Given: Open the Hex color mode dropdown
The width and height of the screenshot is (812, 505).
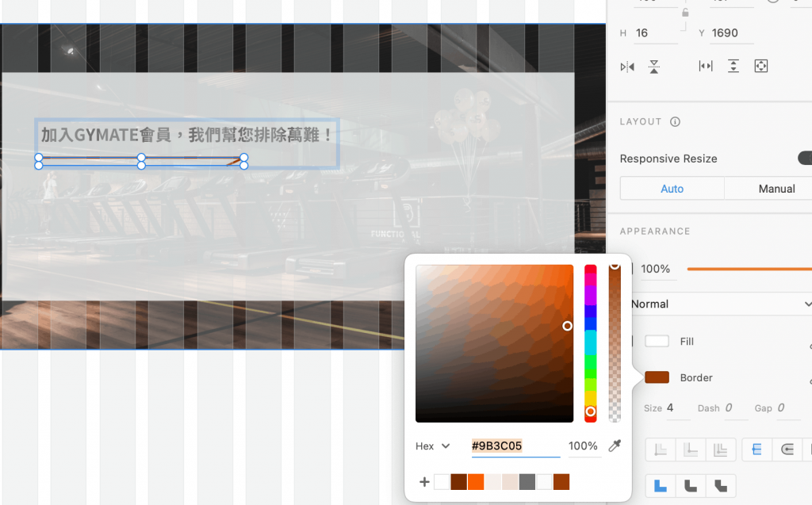Looking at the screenshot, I should pyautogui.click(x=432, y=446).
